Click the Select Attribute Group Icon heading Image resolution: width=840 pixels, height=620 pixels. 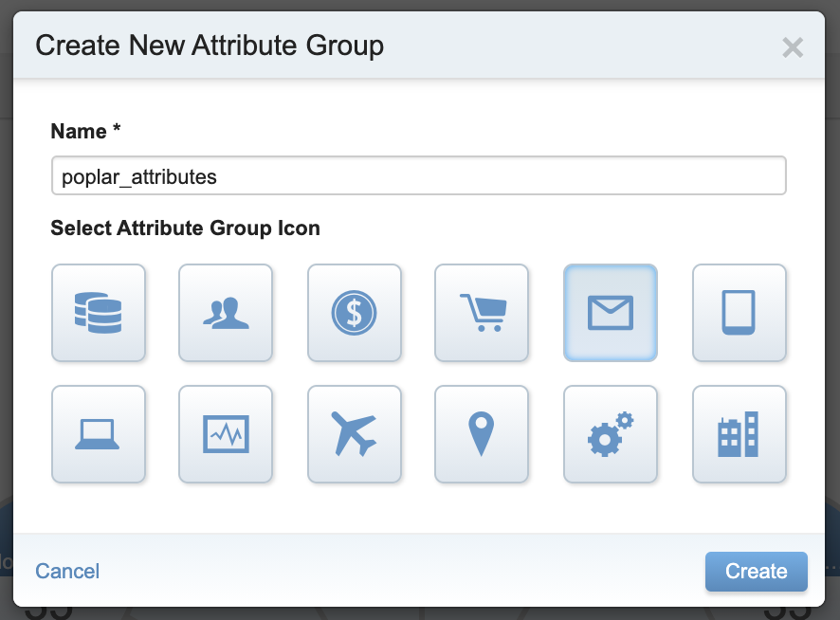coord(185,228)
